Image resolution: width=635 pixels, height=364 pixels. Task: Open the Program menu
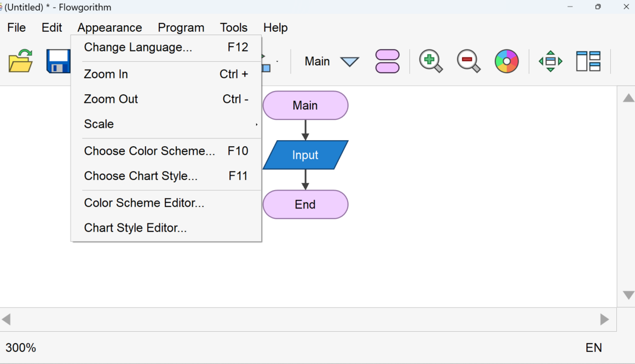pyautogui.click(x=181, y=27)
